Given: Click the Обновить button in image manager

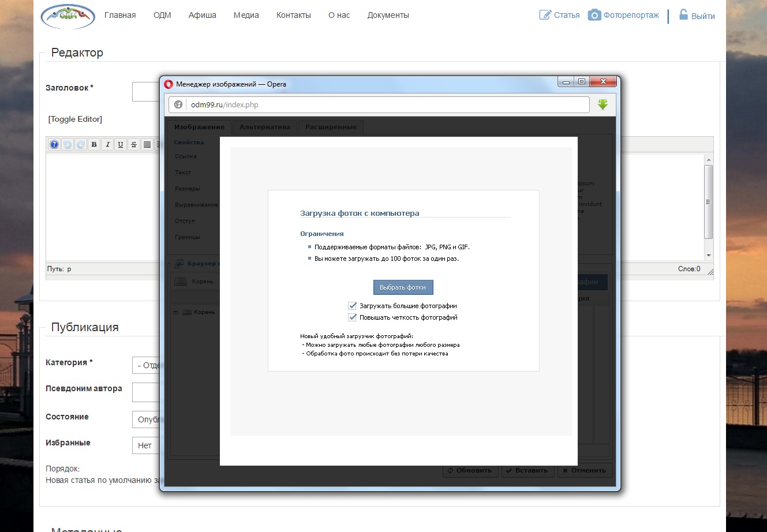Looking at the screenshot, I should click(x=470, y=470).
